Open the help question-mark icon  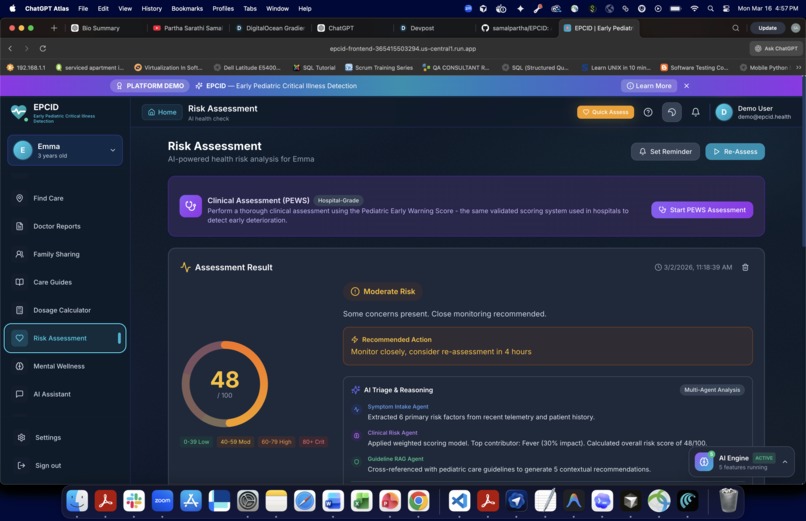pyautogui.click(x=648, y=112)
